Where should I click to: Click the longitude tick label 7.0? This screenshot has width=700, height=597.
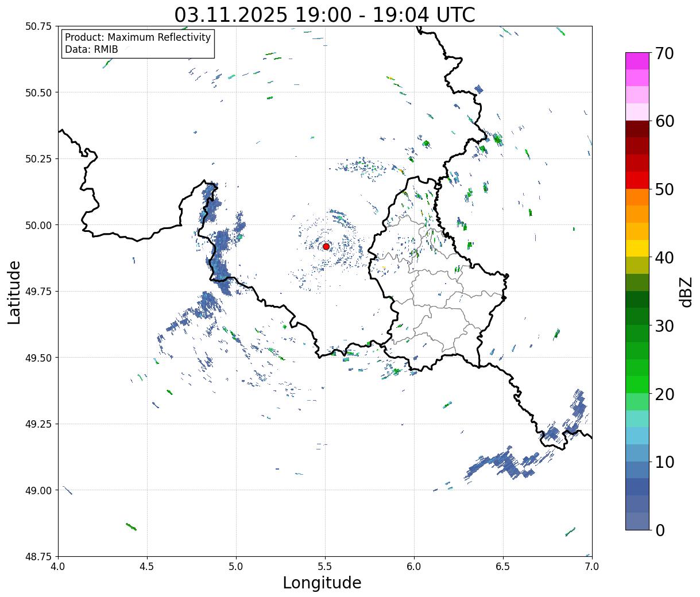click(592, 567)
